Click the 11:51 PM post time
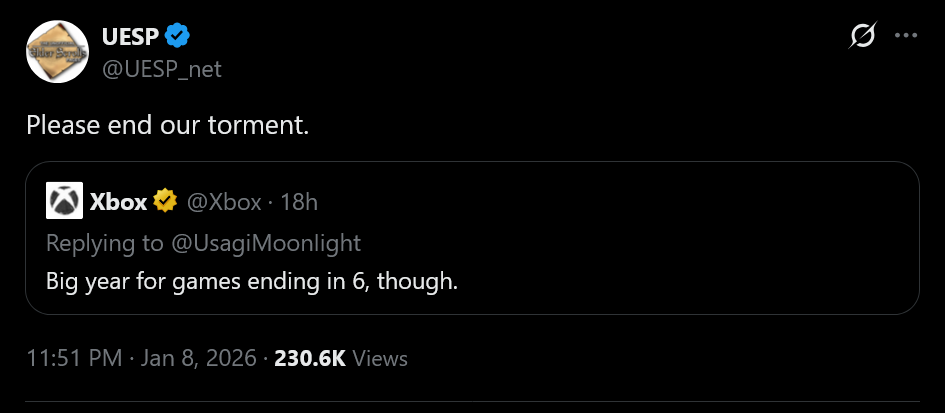Viewport: 945px width, 413px height. [x=73, y=358]
